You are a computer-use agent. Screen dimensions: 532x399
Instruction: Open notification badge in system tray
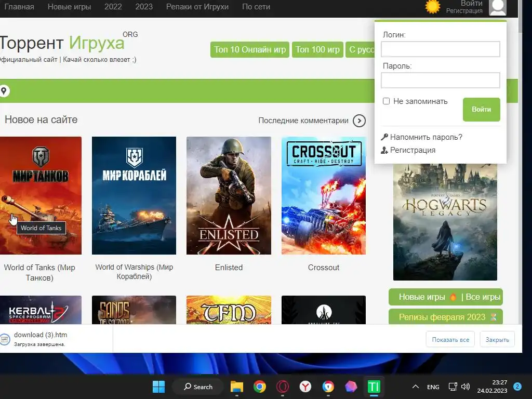[x=517, y=387]
